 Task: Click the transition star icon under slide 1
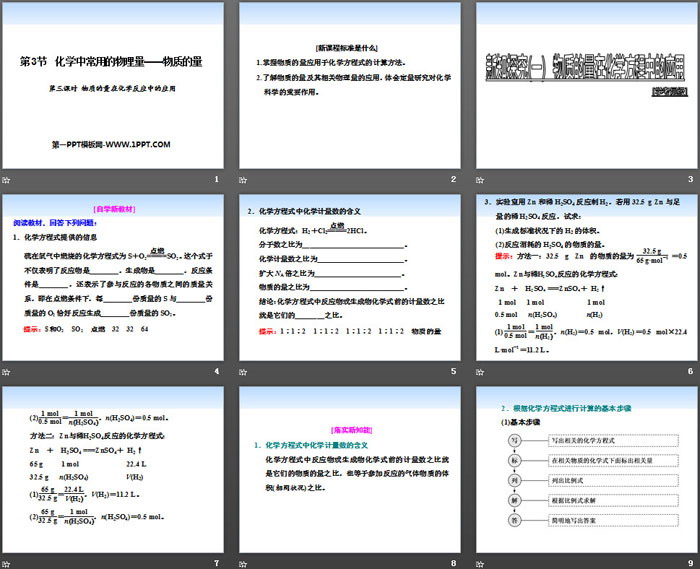pyautogui.click(x=8, y=179)
